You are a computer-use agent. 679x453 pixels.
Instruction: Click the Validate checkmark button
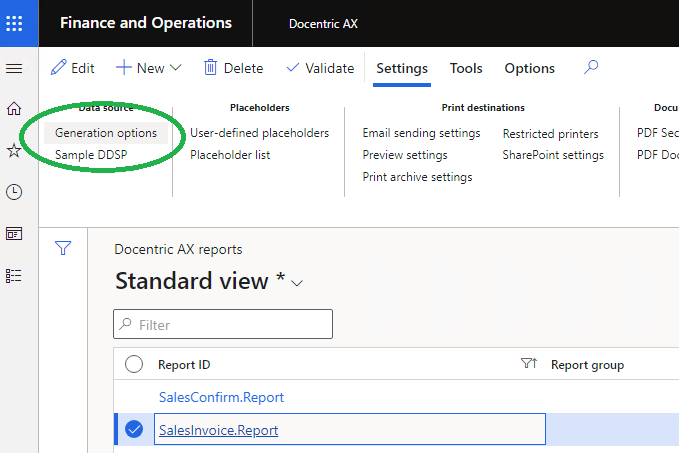[320, 68]
